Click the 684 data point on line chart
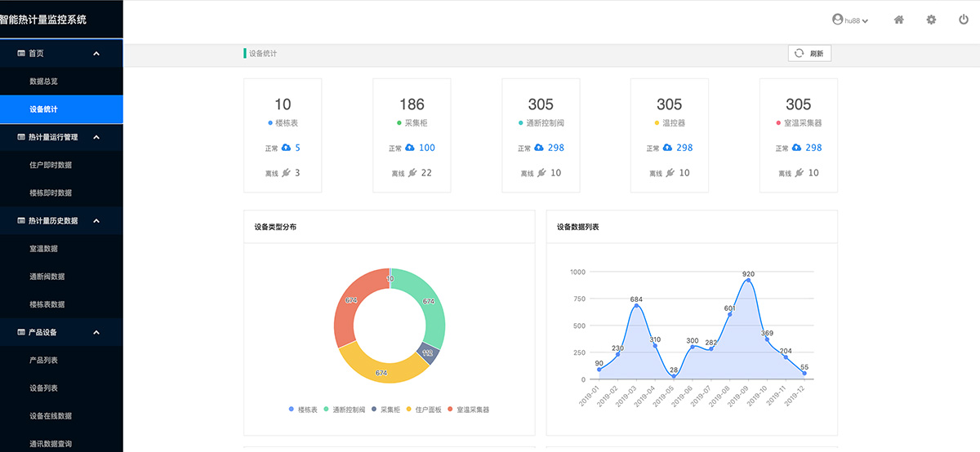 tap(636, 306)
